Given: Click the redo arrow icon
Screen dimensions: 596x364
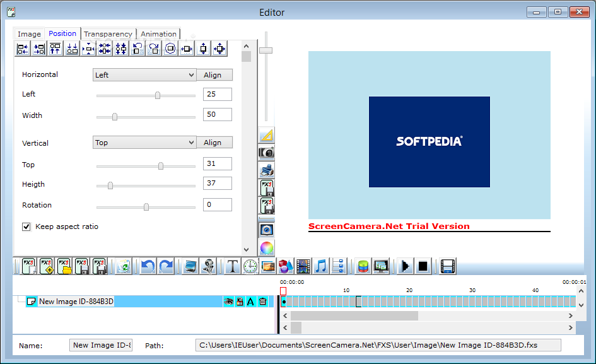Looking at the screenshot, I should 166,266.
